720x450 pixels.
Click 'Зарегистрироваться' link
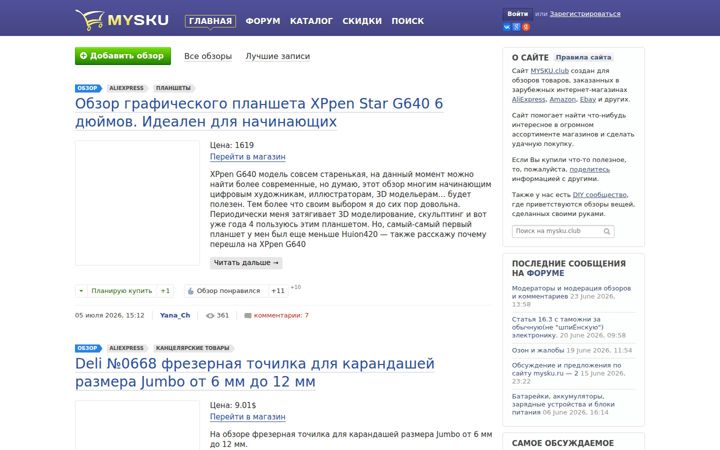585,14
